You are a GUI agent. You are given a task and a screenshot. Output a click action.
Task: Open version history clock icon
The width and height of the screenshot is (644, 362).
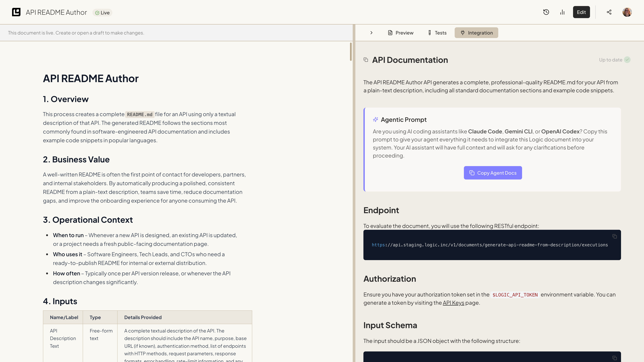coord(546,12)
